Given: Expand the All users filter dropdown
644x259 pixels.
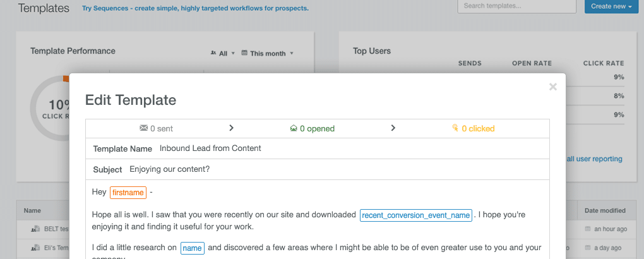Looking at the screenshot, I should pyautogui.click(x=223, y=54).
